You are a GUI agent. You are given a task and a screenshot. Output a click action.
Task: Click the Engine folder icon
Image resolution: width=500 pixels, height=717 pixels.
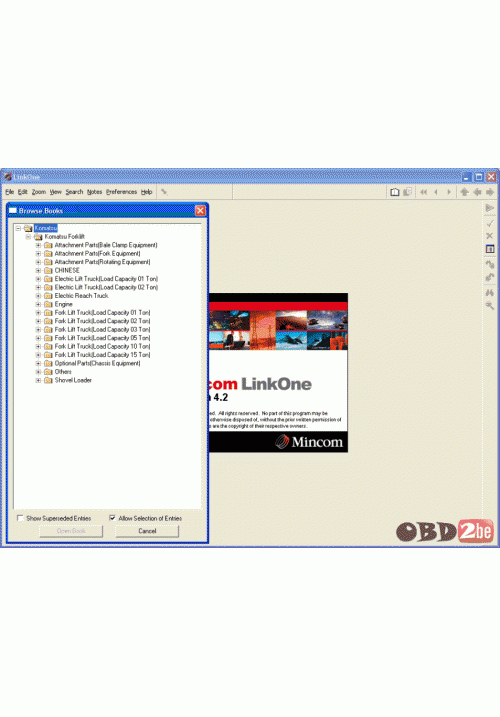tap(48, 305)
